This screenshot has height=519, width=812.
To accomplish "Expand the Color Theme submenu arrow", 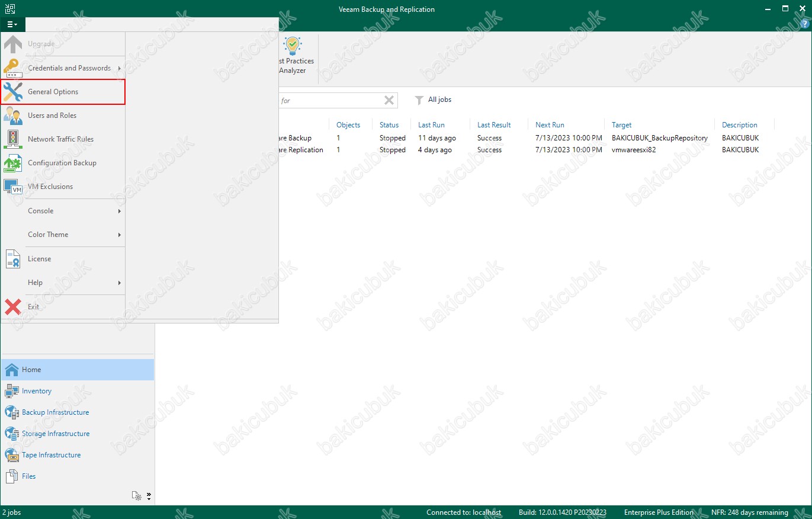I will pyautogui.click(x=119, y=235).
